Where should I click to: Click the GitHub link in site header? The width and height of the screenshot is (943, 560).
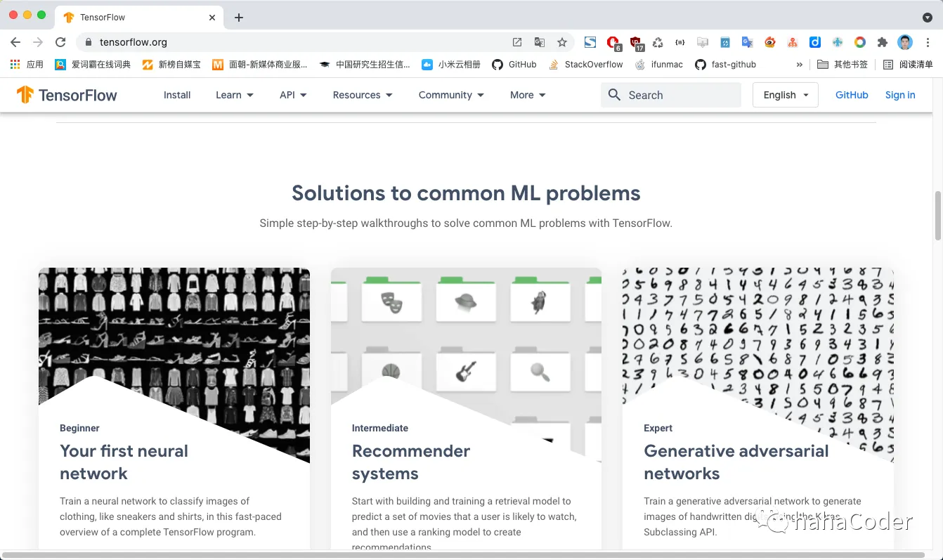tap(852, 95)
